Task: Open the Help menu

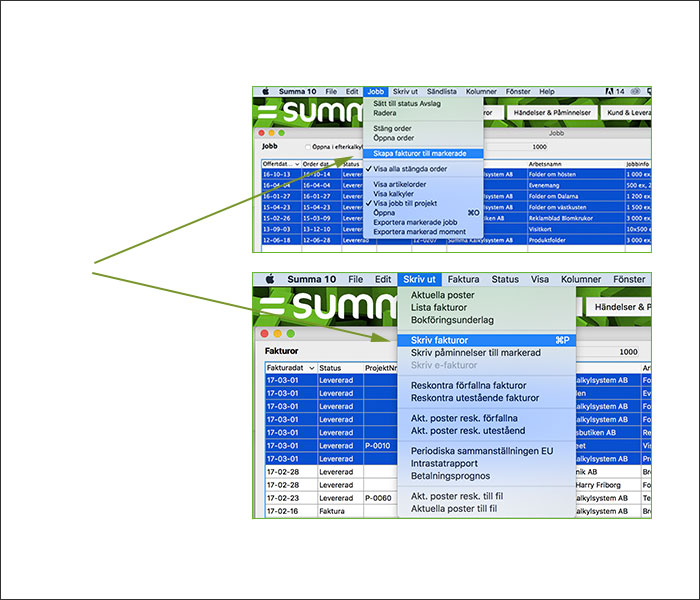Action: point(546,92)
